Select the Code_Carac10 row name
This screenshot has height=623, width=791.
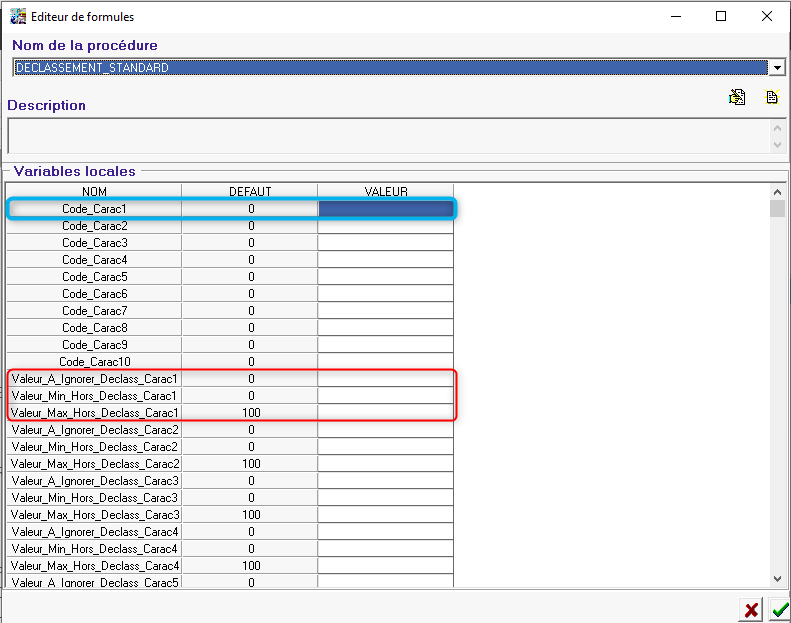click(94, 362)
